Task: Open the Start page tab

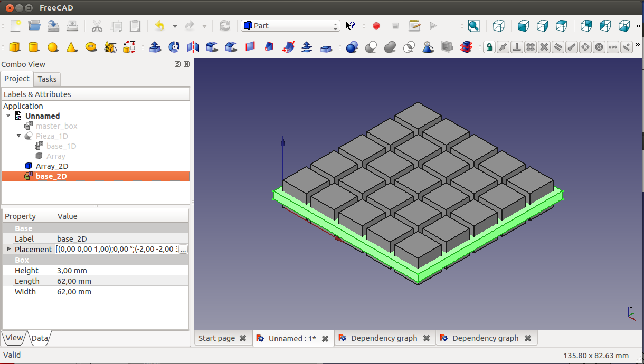Action: coord(216,338)
